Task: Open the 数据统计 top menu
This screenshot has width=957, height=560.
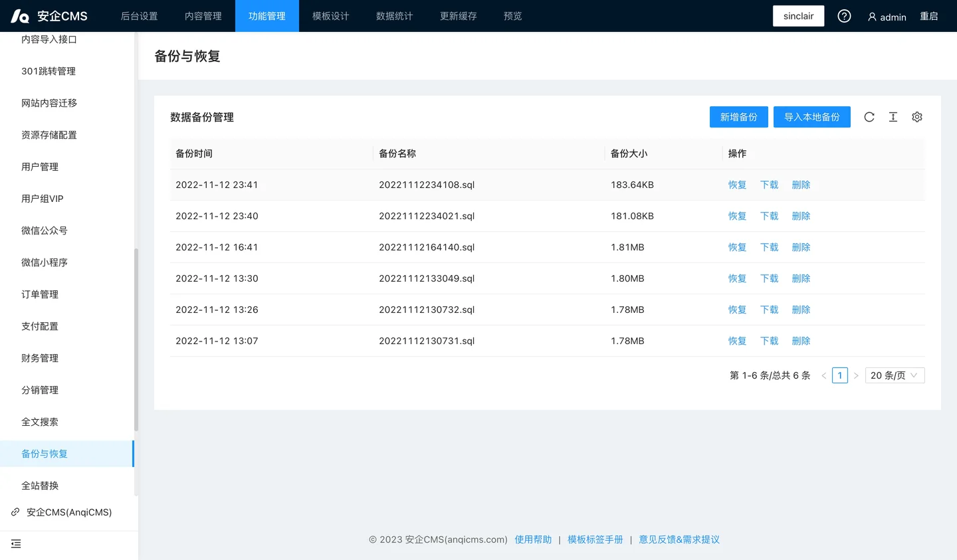Action: (x=395, y=16)
